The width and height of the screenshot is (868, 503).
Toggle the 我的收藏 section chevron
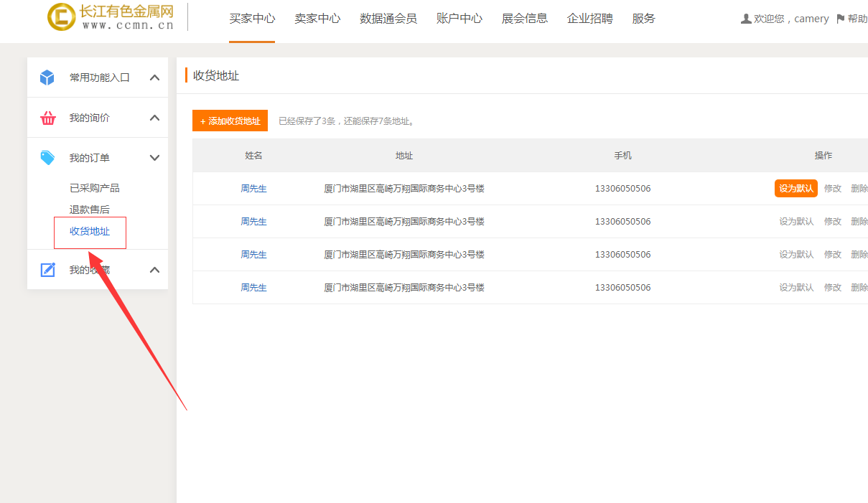click(154, 270)
